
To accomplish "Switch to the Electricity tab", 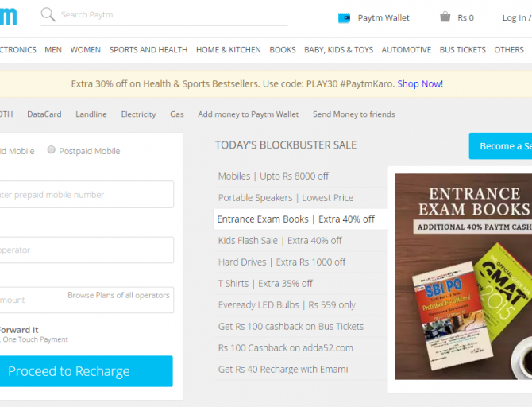I will 138,114.
